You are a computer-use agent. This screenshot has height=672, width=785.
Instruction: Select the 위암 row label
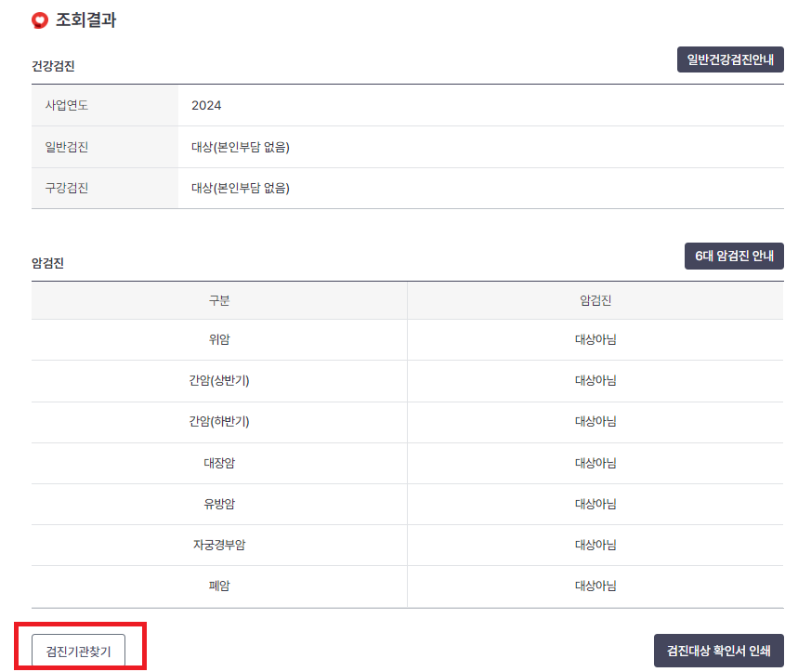pos(219,339)
